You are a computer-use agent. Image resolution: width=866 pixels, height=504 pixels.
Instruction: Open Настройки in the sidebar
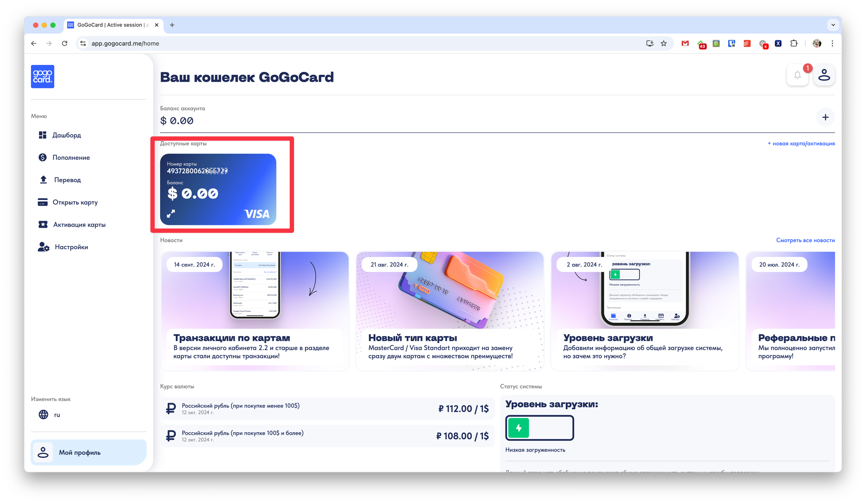point(71,247)
